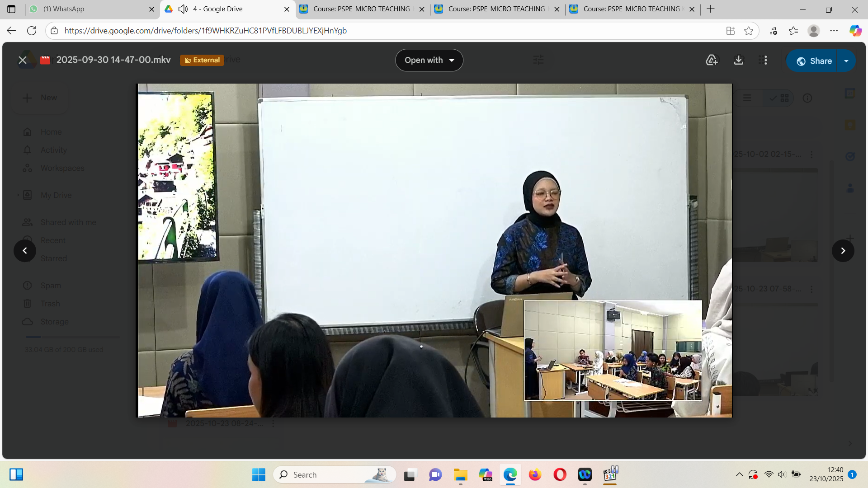Open Edge Copilot sidebar icon
This screenshot has width=868, height=488.
point(855,31)
